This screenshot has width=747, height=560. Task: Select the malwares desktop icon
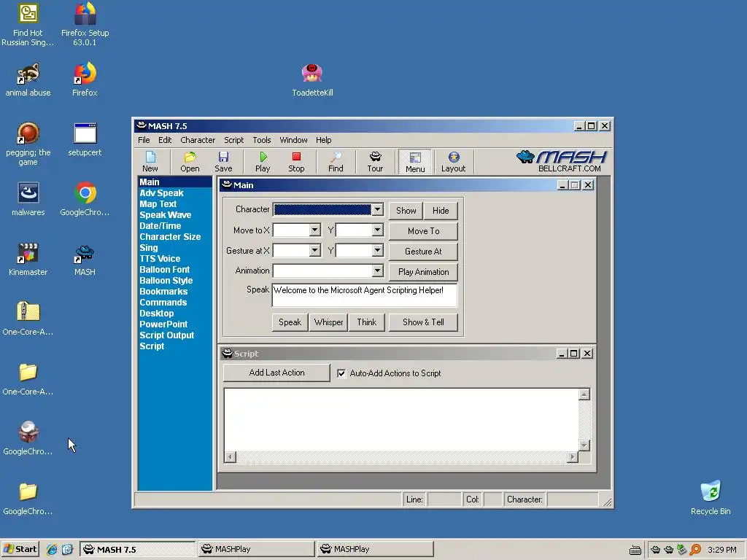point(28,200)
